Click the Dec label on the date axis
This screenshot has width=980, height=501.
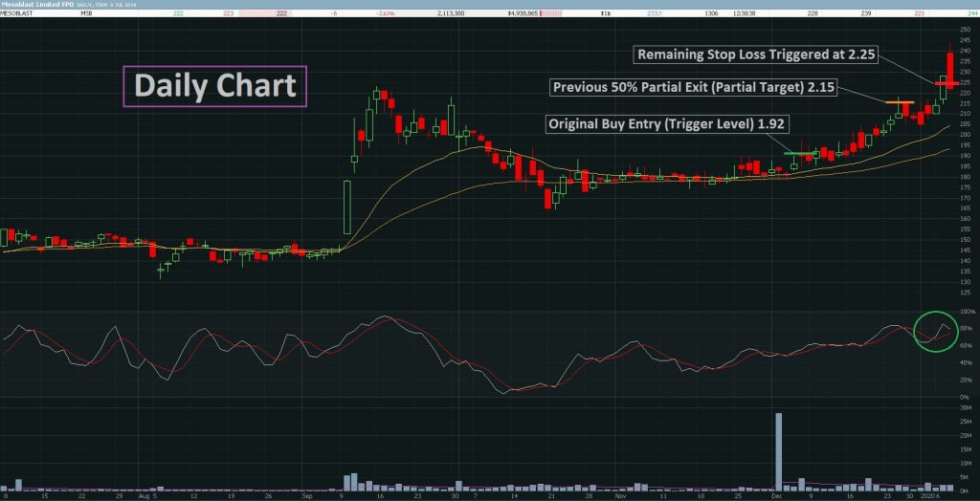(775, 496)
